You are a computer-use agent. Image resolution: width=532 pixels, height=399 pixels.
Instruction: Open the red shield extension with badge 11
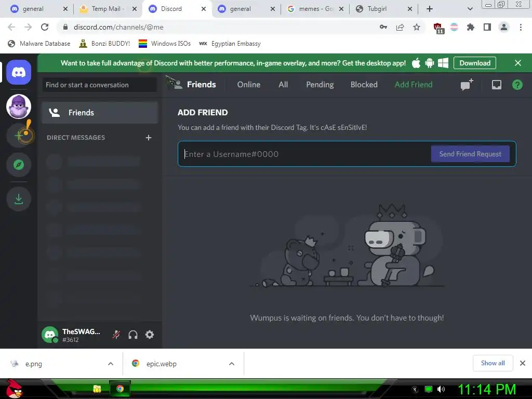438,28
